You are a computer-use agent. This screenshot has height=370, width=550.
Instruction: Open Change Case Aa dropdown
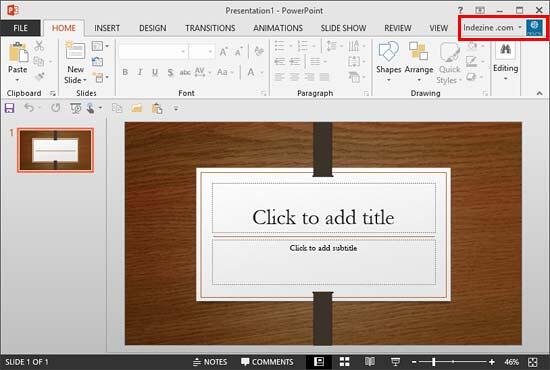coord(225,72)
